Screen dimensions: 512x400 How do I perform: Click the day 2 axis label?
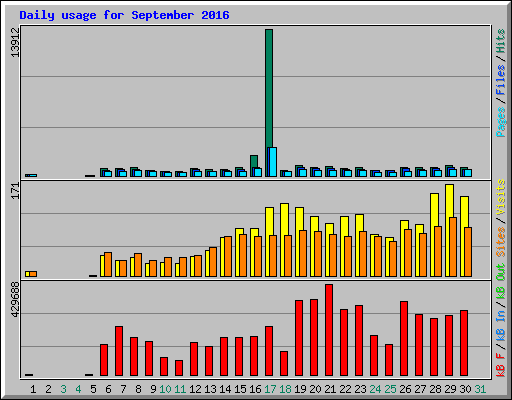pyautogui.click(x=48, y=389)
